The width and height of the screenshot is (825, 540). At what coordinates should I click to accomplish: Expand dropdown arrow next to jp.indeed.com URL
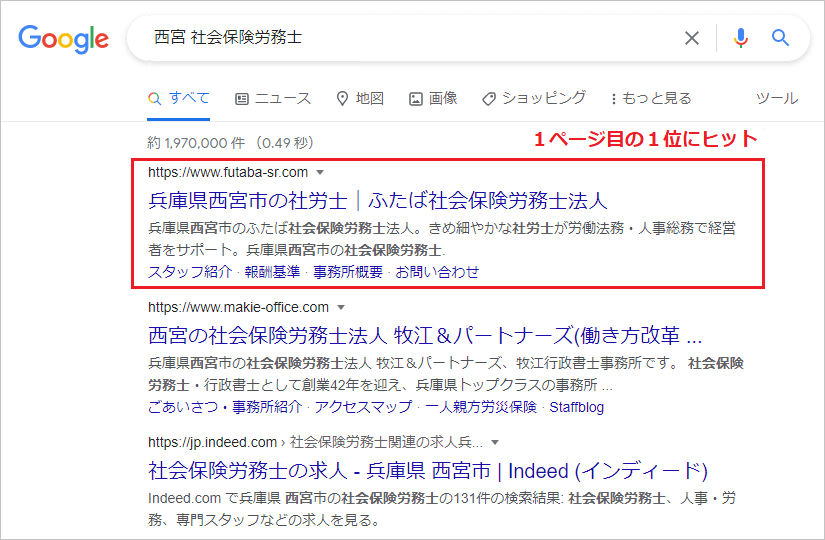(x=495, y=443)
